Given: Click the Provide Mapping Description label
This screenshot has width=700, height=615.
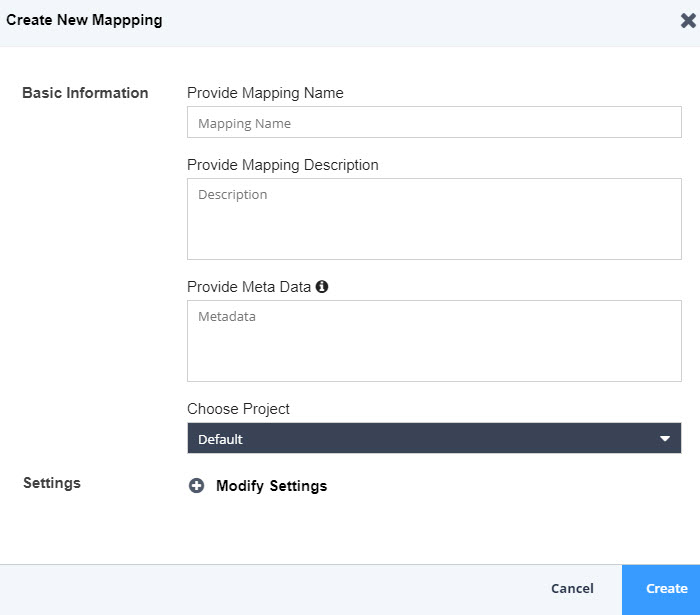Looking at the screenshot, I should tap(283, 165).
